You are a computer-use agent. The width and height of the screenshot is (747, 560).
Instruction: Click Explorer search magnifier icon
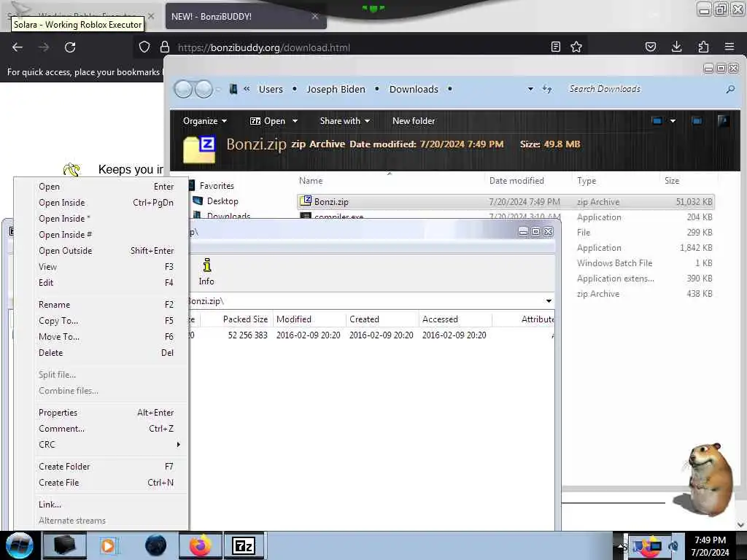(730, 89)
